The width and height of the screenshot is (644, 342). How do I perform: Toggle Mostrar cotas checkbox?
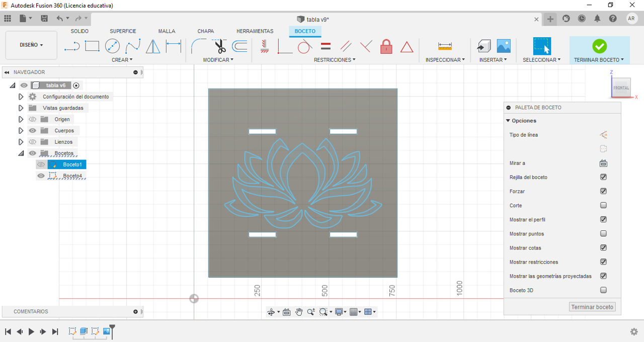click(x=603, y=247)
